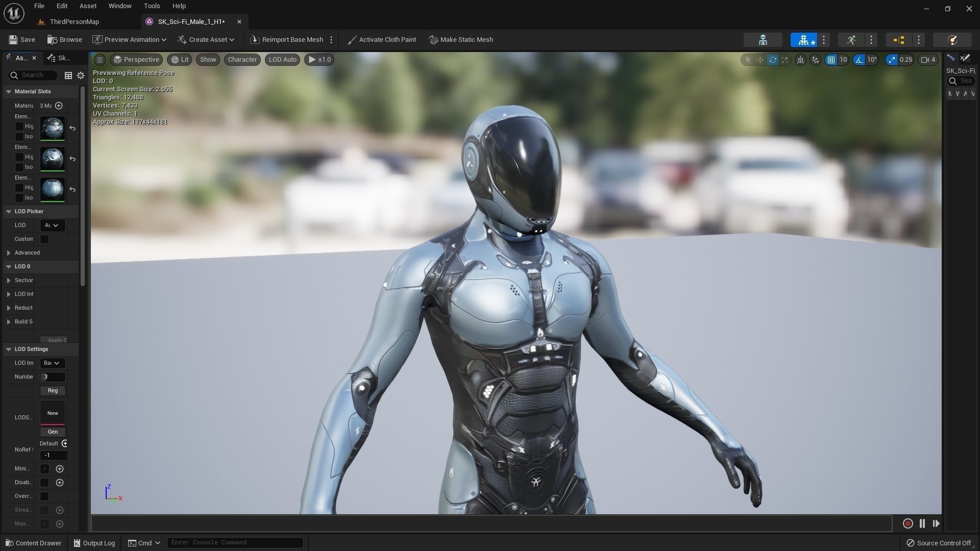The width and height of the screenshot is (980, 551).
Task: Enable Isolate on third material element
Action: coord(19,198)
